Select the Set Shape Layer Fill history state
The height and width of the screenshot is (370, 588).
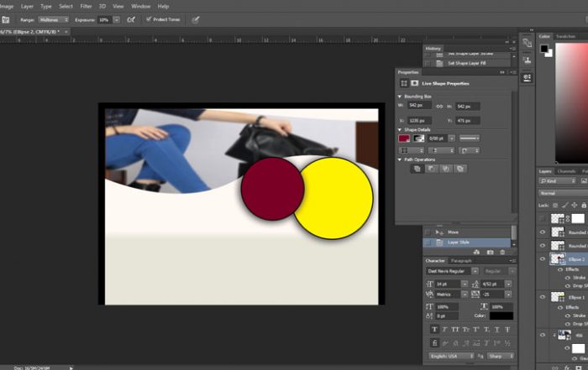click(467, 63)
